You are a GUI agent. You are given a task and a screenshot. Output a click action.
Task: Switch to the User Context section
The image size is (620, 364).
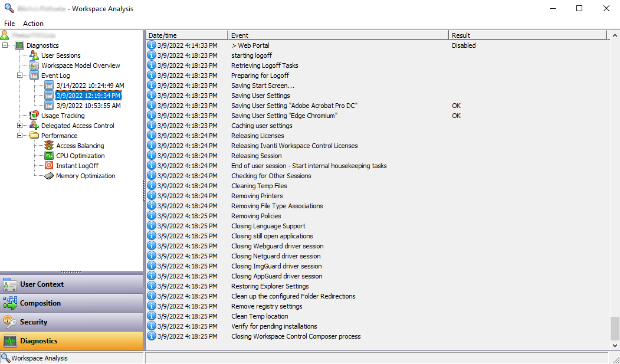tap(71, 284)
